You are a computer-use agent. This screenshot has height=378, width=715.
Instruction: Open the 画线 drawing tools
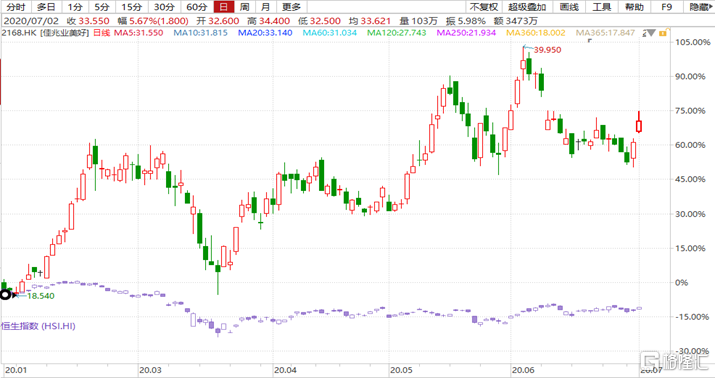tap(569, 7)
